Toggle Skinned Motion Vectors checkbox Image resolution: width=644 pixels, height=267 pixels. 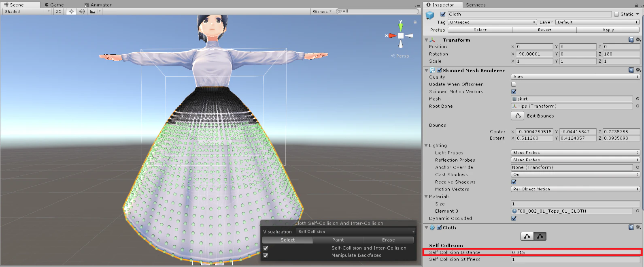pyautogui.click(x=514, y=92)
